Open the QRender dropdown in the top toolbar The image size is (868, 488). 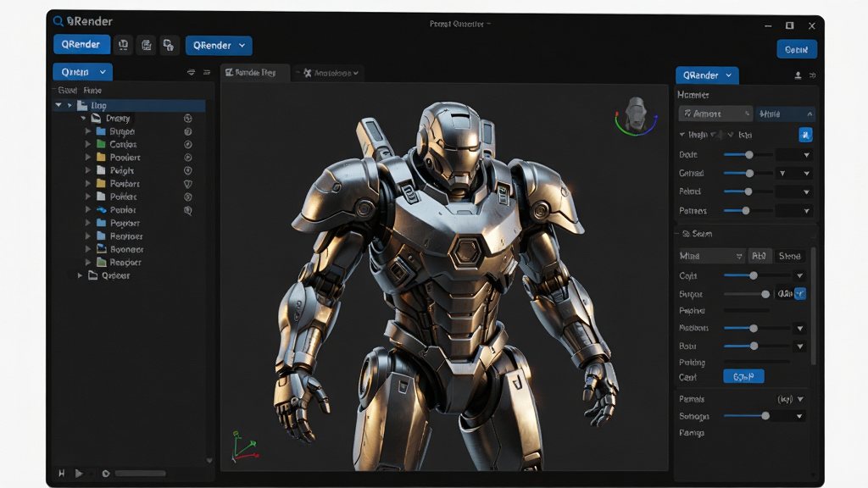point(219,46)
